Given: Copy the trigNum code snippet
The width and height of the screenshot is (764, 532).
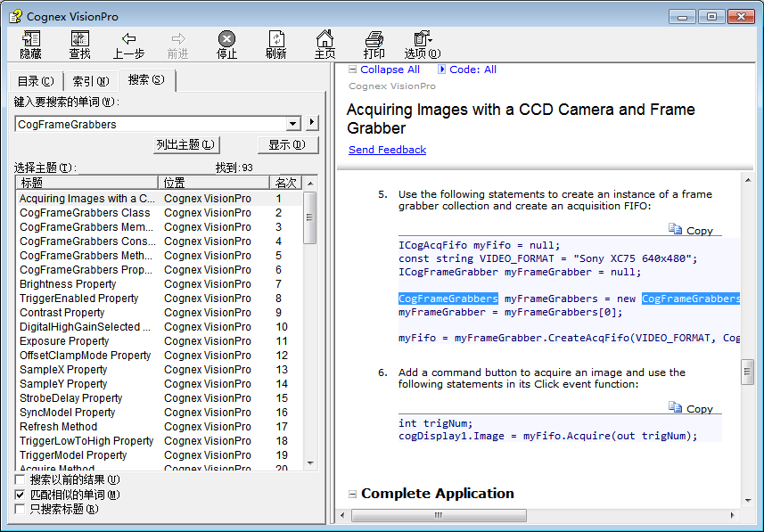Looking at the screenshot, I should tap(690, 408).
